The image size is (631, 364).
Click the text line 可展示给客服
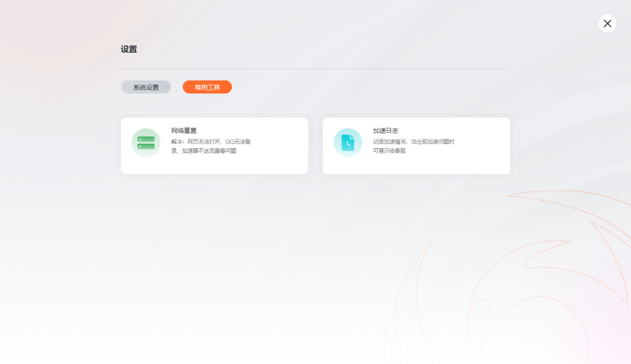coord(390,150)
